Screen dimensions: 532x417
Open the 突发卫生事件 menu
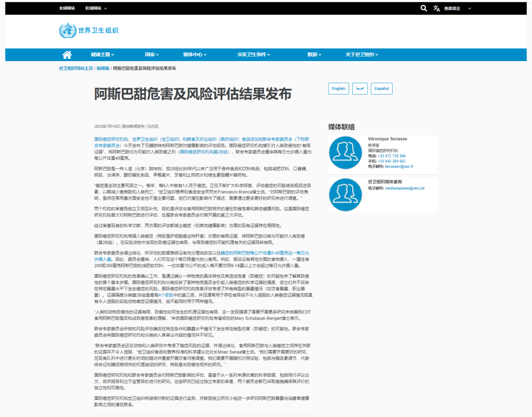[252, 55]
